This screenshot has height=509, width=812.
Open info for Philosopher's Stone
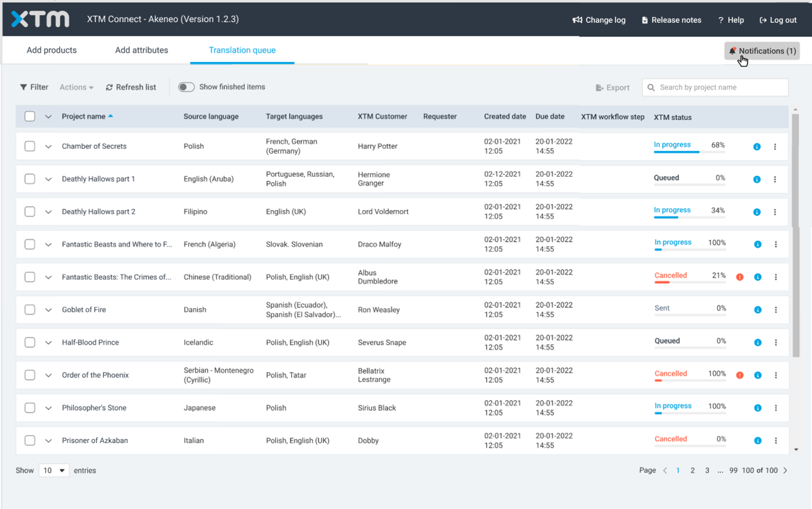pyautogui.click(x=758, y=408)
